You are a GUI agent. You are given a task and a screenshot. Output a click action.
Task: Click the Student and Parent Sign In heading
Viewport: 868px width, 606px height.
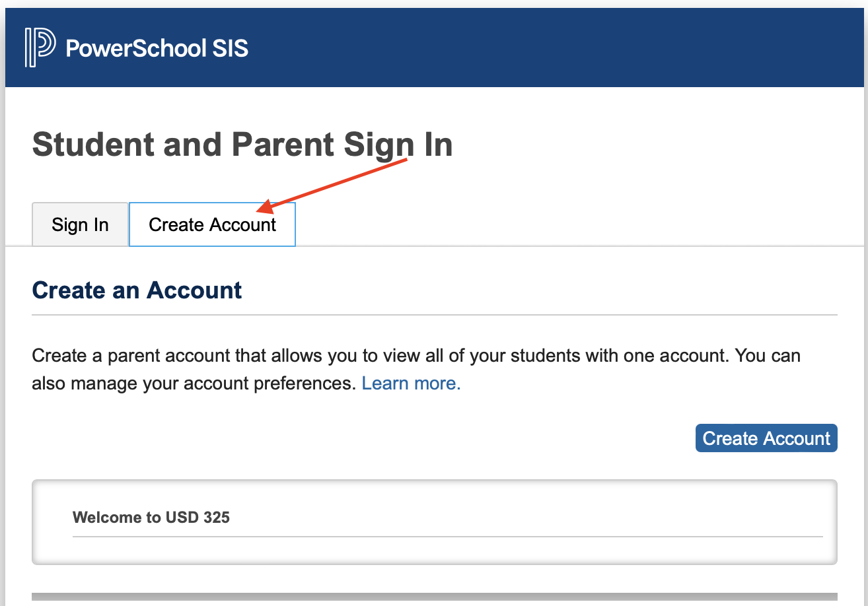pyautogui.click(x=242, y=145)
